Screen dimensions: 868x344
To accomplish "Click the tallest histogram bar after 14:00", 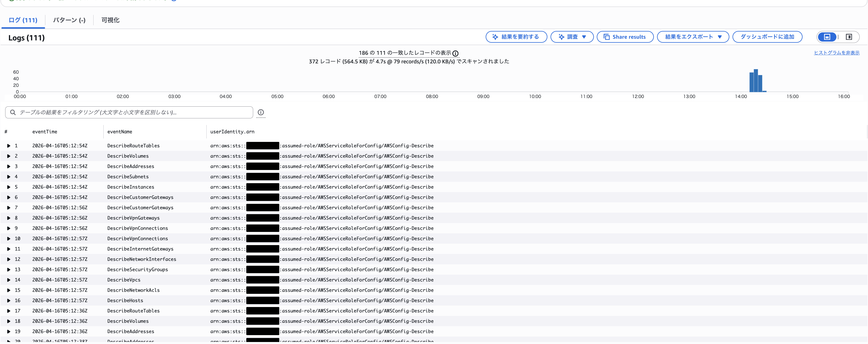I will click(756, 81).
